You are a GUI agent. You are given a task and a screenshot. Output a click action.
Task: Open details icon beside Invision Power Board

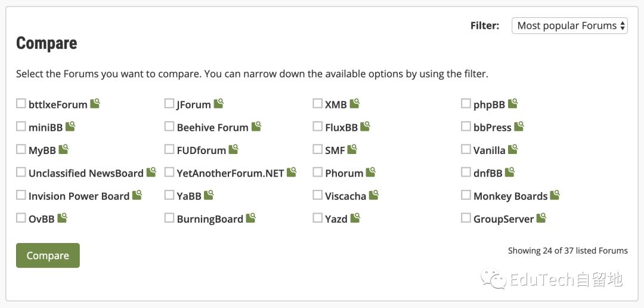pyautogui.click(x=137, y=195)
